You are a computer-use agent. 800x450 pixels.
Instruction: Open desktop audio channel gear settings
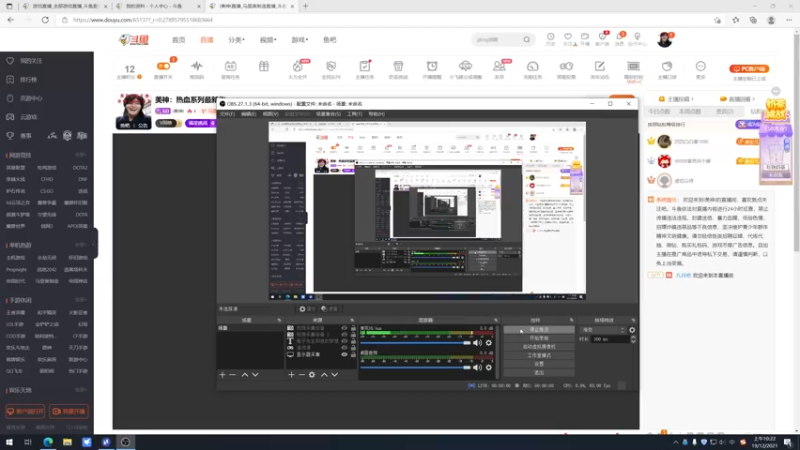[489, 367]
